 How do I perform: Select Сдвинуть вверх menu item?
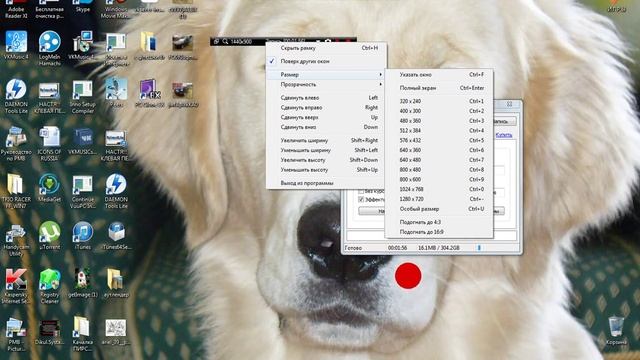pyautogui.click(x=325, y=117)
